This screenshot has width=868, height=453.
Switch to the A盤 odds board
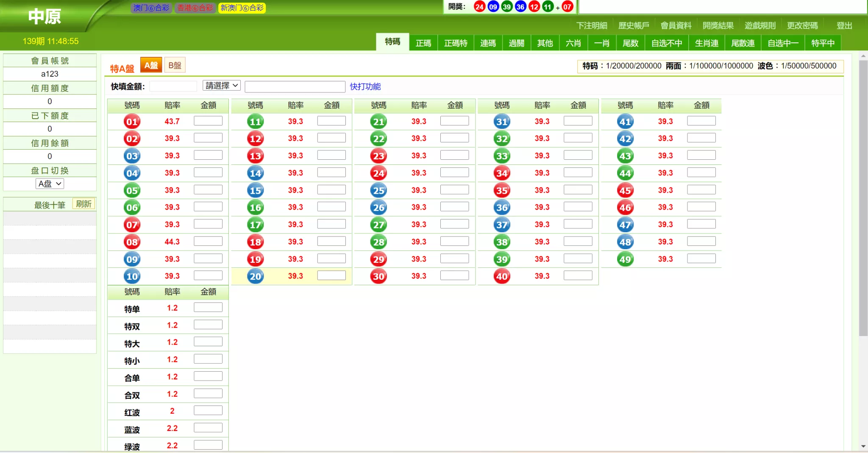point(151,65)
